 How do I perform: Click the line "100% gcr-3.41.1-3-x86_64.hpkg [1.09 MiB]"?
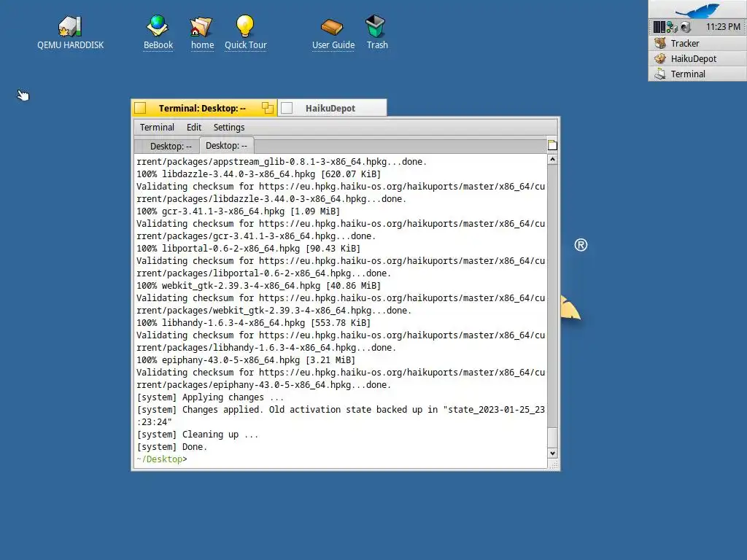(239, 211)
